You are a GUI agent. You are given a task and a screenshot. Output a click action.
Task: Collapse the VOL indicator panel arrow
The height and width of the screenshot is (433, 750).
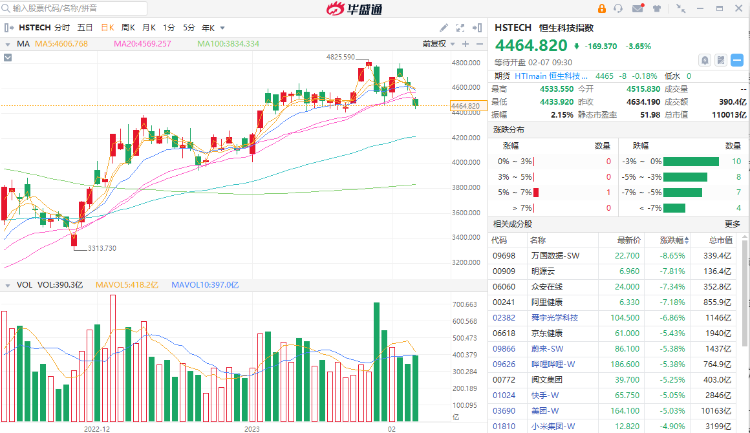click(9, 285)
